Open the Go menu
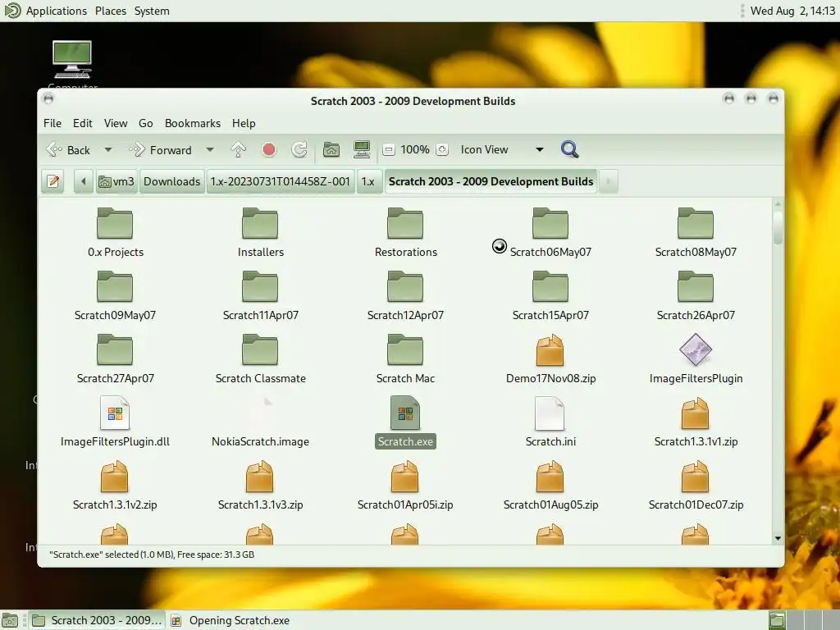Image resolution: width=840 pixels, height=630 pixels. (x=146, y=123)
